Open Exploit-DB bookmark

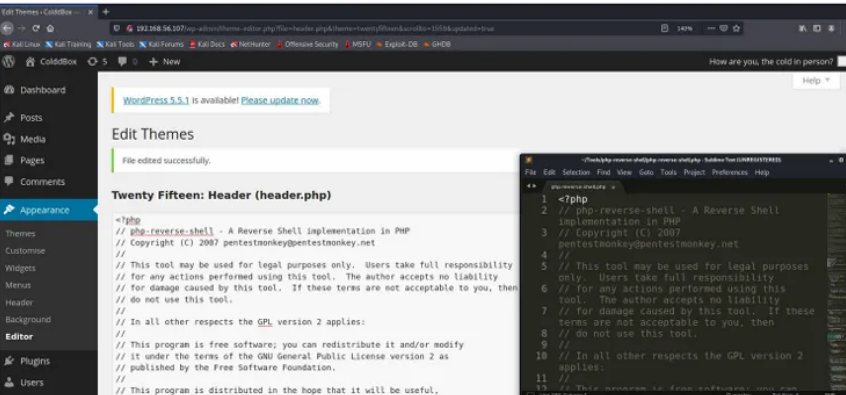[397, 44]
